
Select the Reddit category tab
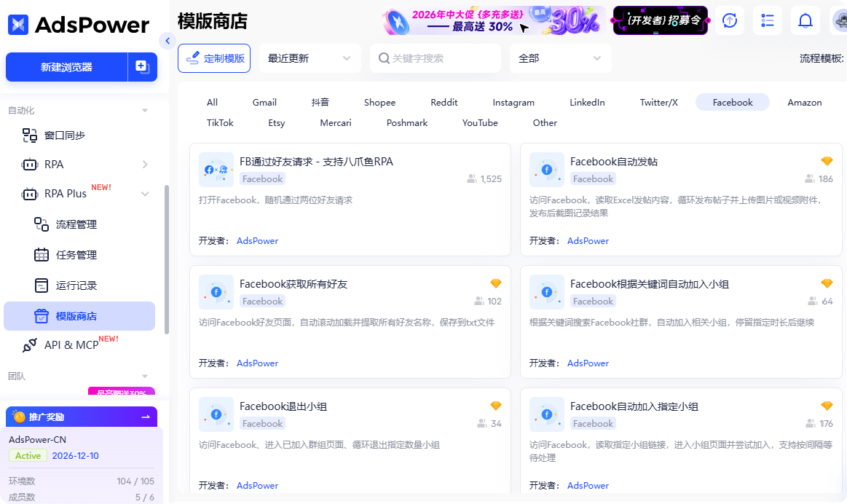444,102
